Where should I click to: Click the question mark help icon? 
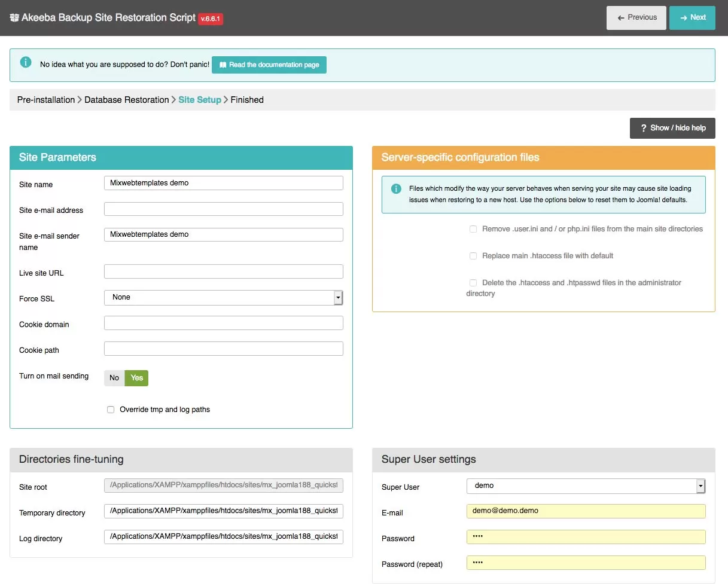pyautogui.click(x=643, y=128)
